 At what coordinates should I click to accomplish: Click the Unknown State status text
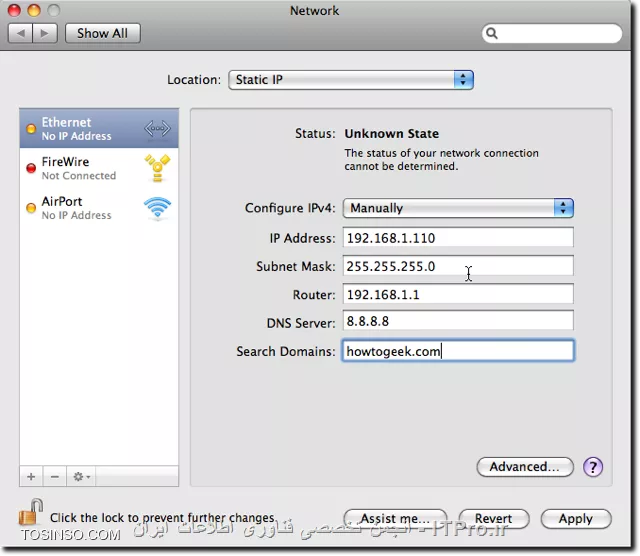[392, 133]
